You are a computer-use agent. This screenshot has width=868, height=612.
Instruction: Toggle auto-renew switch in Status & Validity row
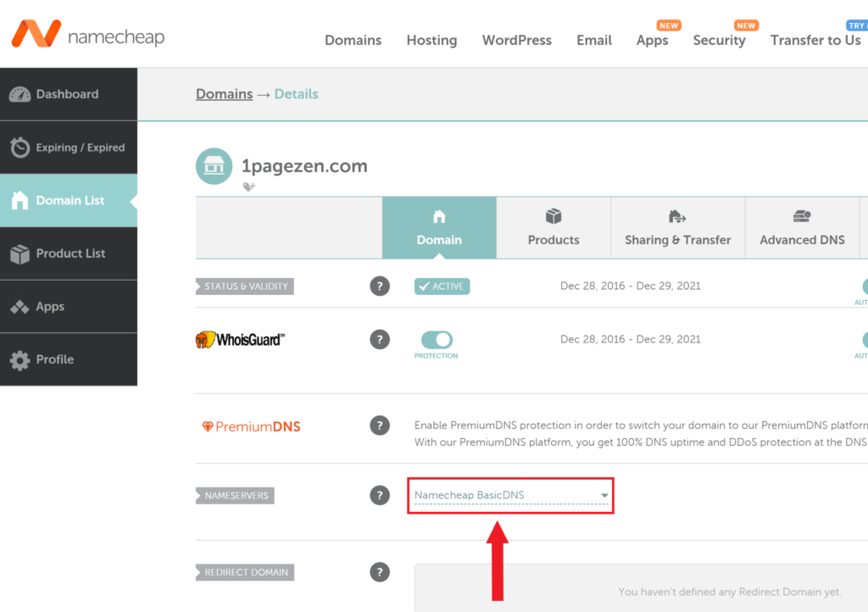pyautogui.click(x=865, y=286)
